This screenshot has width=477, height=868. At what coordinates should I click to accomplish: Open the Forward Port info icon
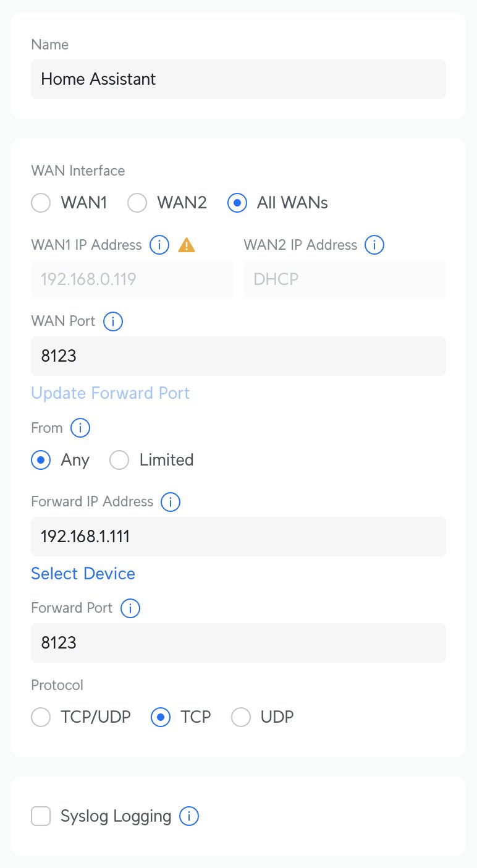[130, 608]
